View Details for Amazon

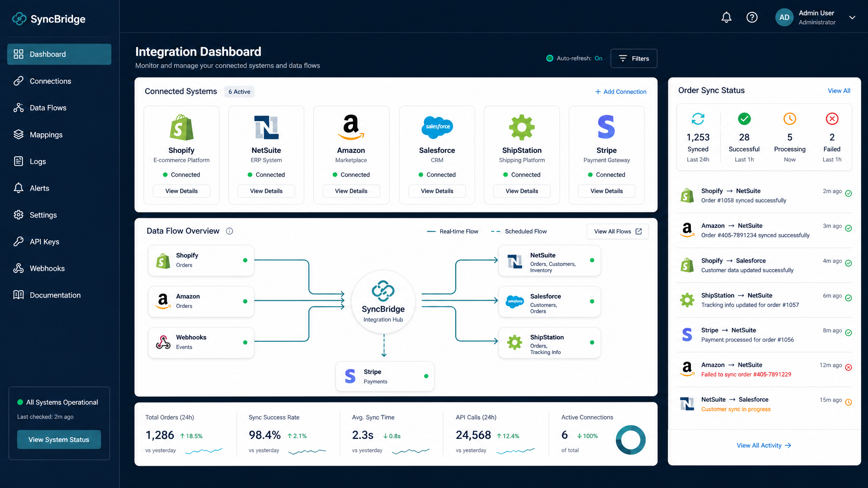351,191
